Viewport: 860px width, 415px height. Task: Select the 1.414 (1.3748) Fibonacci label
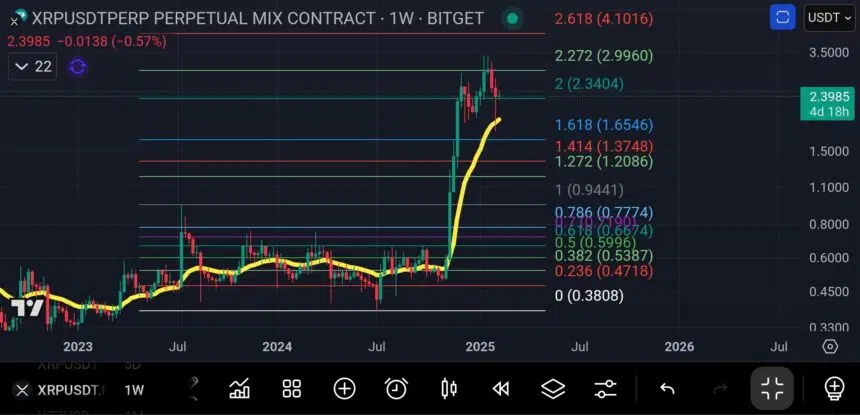coord(604,146)
